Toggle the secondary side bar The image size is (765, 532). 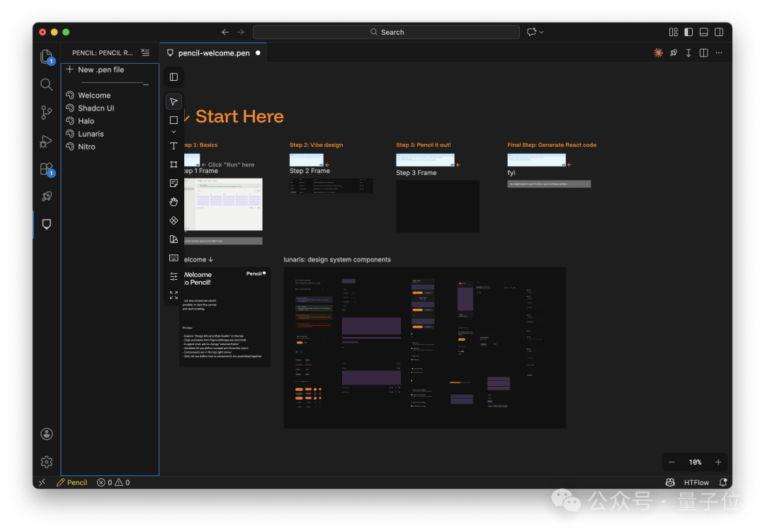(x=719, y=32)
